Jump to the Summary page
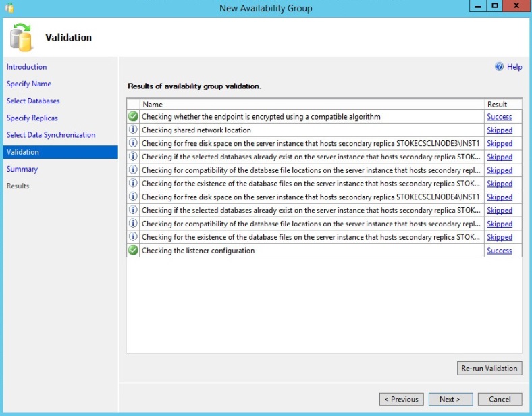The image size is (532, 416). [22, 169]
